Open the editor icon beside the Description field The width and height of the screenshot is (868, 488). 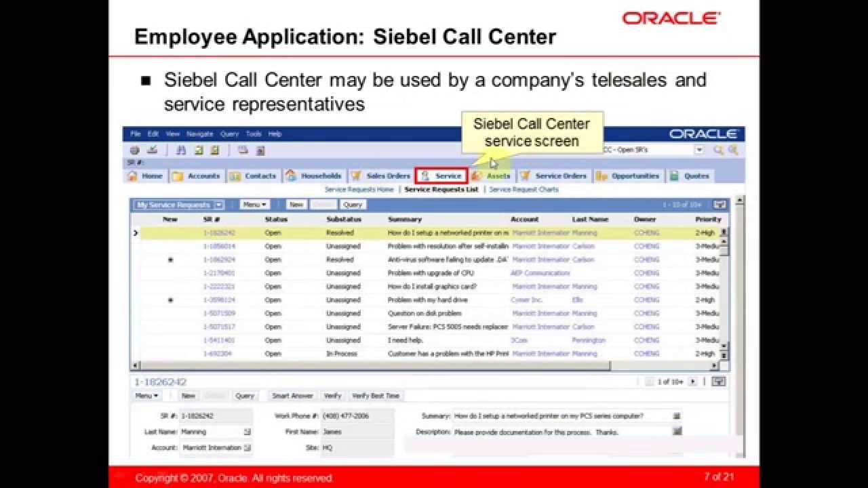[676, 431]
